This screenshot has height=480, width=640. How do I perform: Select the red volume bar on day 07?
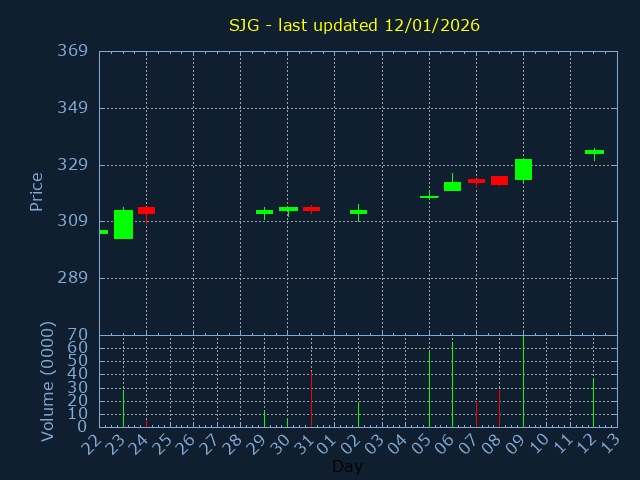[476, 414]
